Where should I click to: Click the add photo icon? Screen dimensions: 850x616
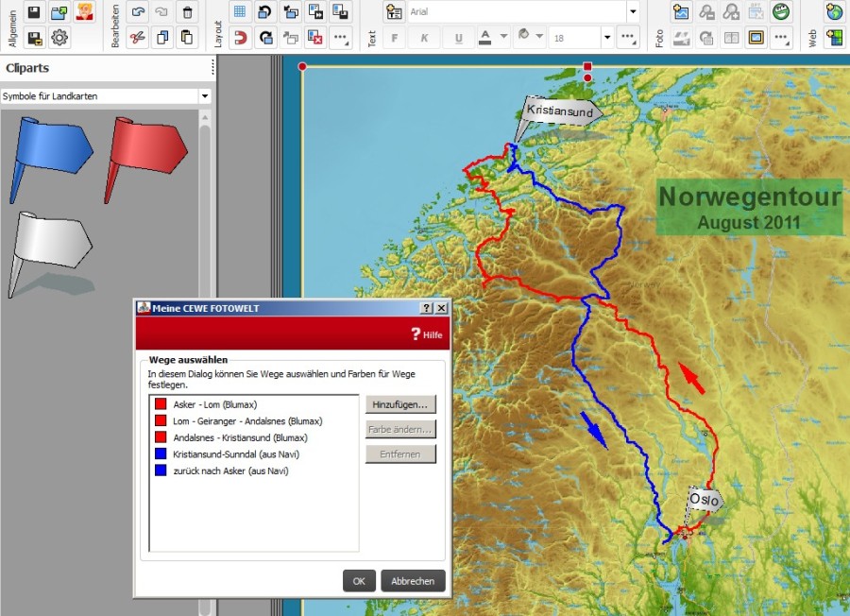pos(681,12)
